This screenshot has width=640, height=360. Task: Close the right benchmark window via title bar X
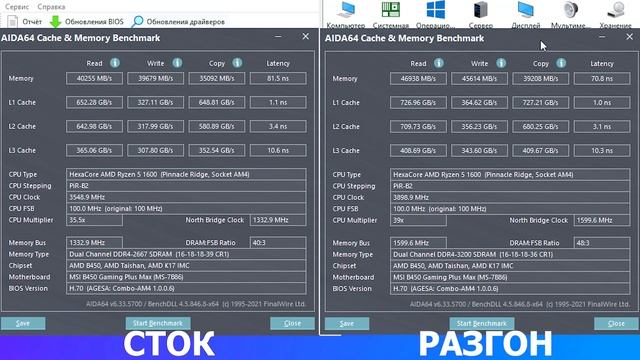point(630,37)
